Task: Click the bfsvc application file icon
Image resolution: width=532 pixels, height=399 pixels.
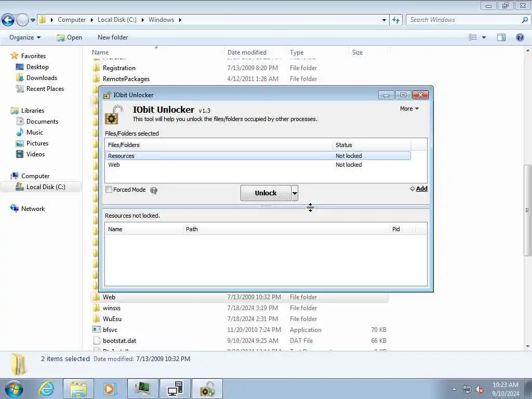Action: [x=97, y=329]
